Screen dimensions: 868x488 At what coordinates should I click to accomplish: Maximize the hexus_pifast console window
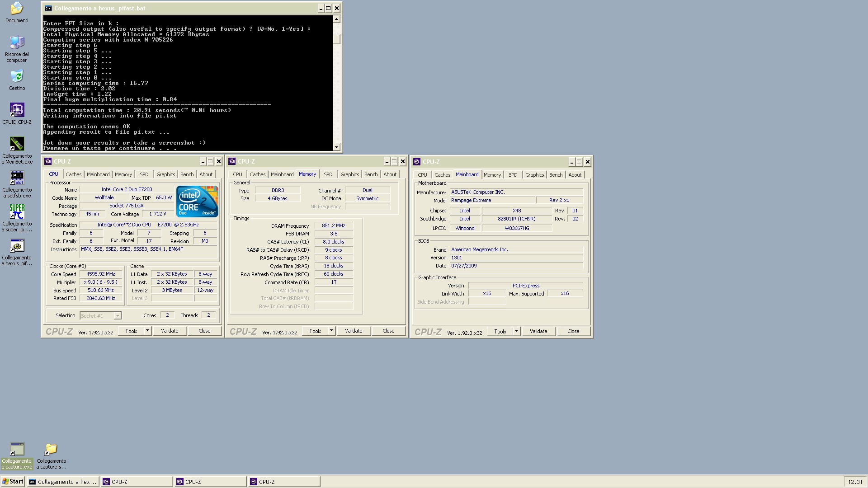pyautogui.click(x=329, y=8)
